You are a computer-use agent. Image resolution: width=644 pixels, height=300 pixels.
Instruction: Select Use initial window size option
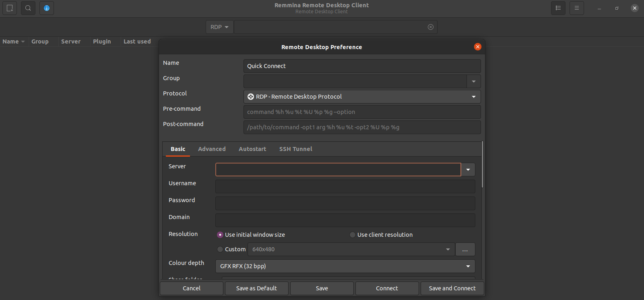click(x=251, y=235)
